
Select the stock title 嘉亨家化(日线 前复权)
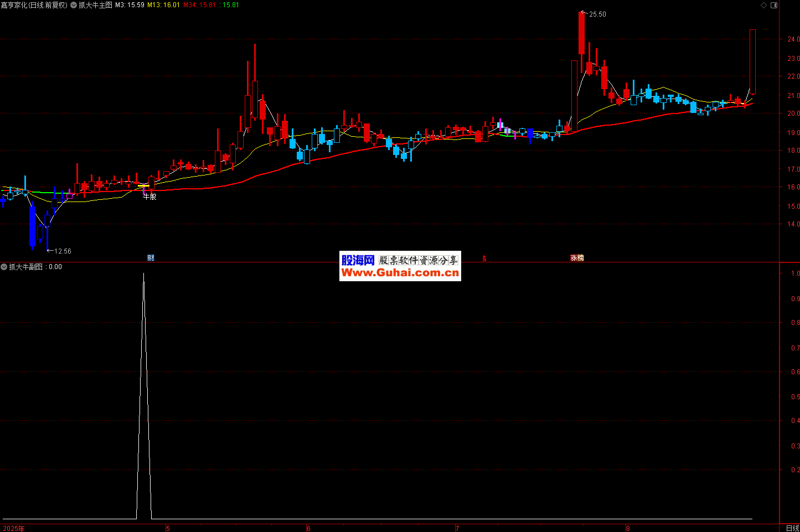pos(34,5)
